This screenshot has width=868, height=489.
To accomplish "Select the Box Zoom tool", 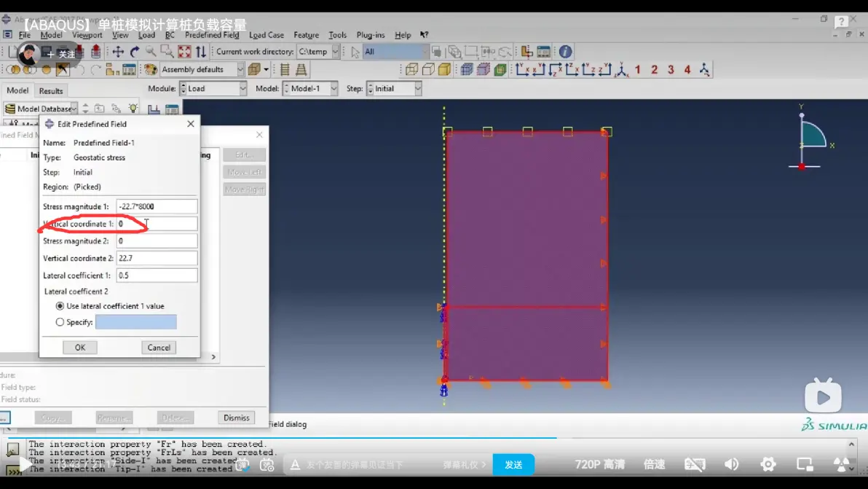I will click(167, 52).
